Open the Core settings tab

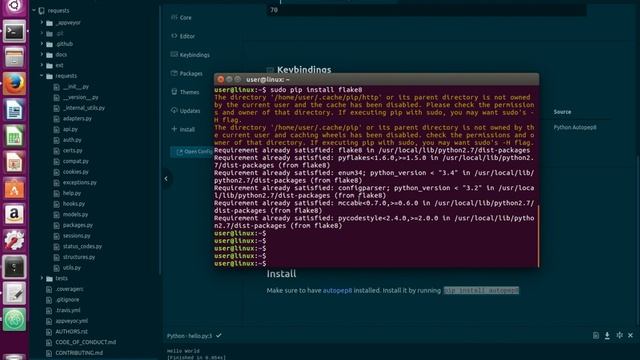coord(181,18)
